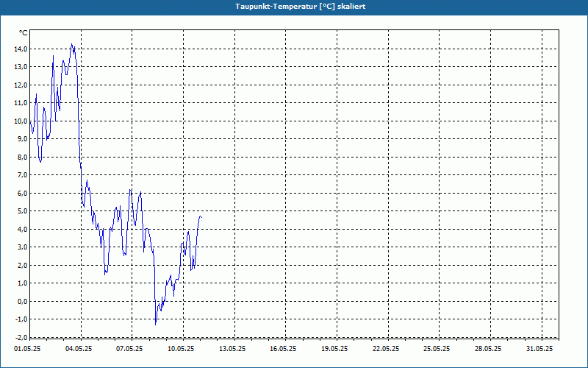This screenshot has height=368, width=588.
Task: Click the 10.05.25 date label
Action: pyautogui.click(x=181, y=349)
